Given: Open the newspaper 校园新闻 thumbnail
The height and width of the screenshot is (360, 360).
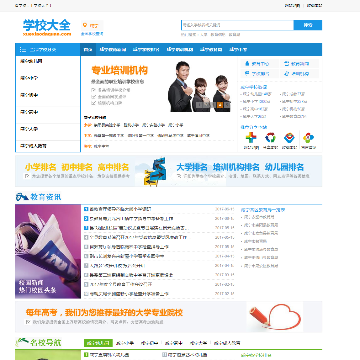Looking at the screenshot, I should click(x=48, y=251).
